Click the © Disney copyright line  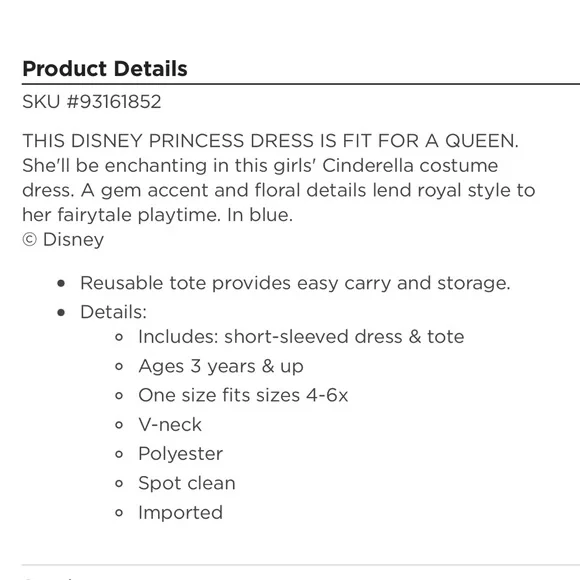[63, 240]
